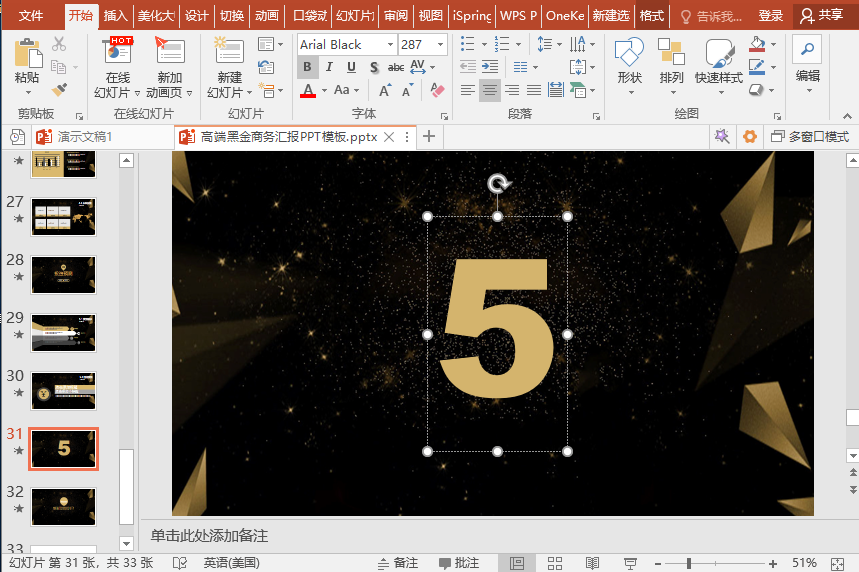The height and width of the screenshot is (572, 859).
Task: Open the font size 287 dropdown
Action: coord(440,44)
